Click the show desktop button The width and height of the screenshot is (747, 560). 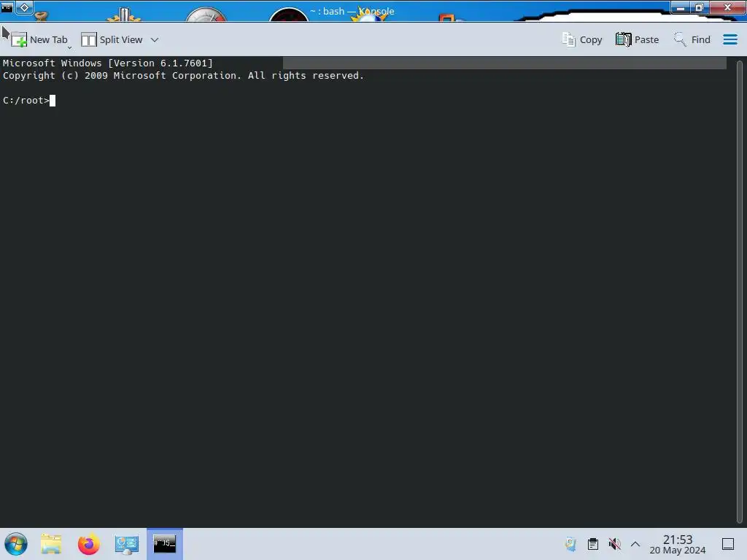pyautogui.click(x=728, y=544)
